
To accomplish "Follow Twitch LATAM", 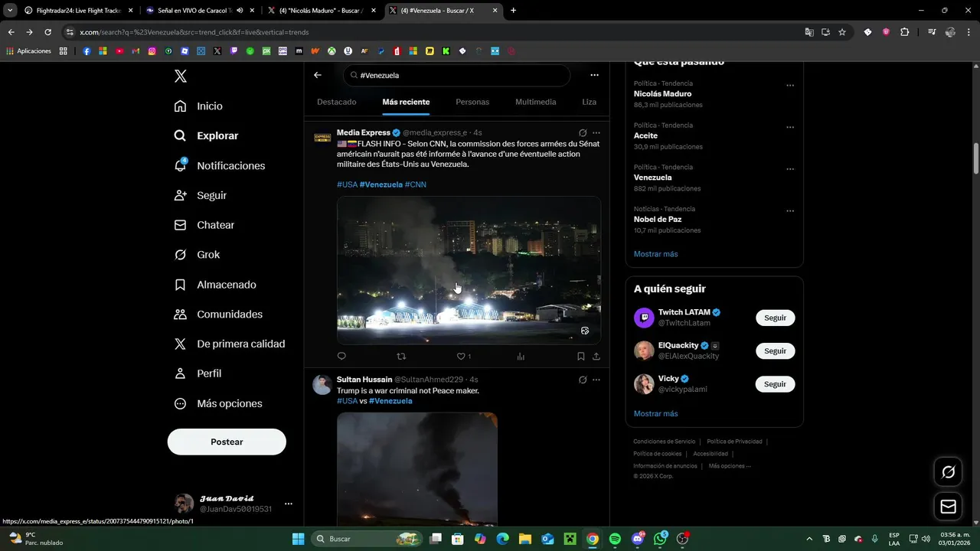I will click(x=775, y=318).
